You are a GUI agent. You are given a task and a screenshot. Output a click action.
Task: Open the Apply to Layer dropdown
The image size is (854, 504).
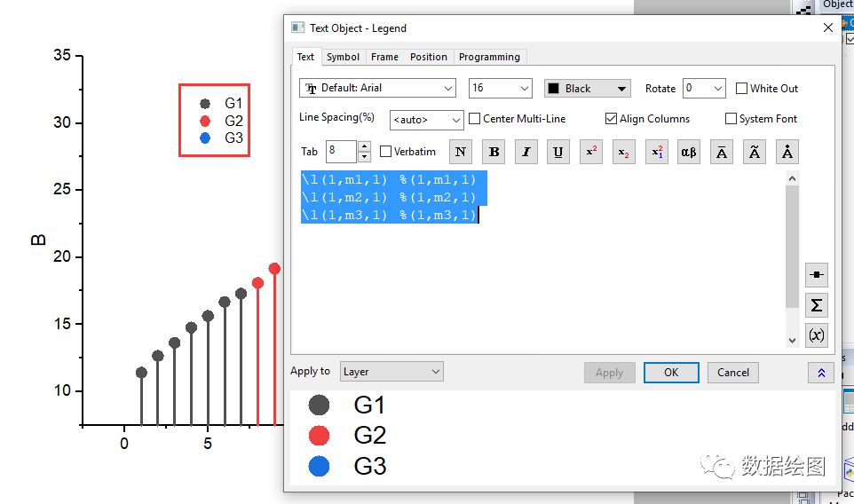pos(391,372)
